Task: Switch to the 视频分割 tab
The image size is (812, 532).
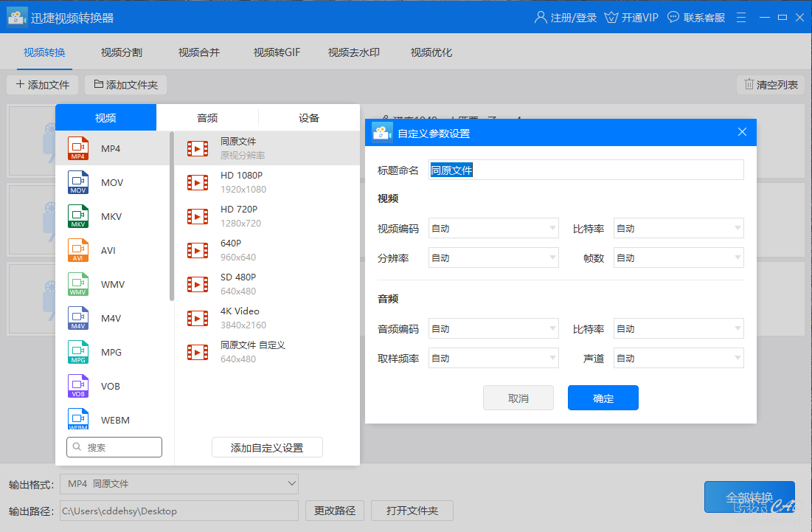Action: point(122,52)
